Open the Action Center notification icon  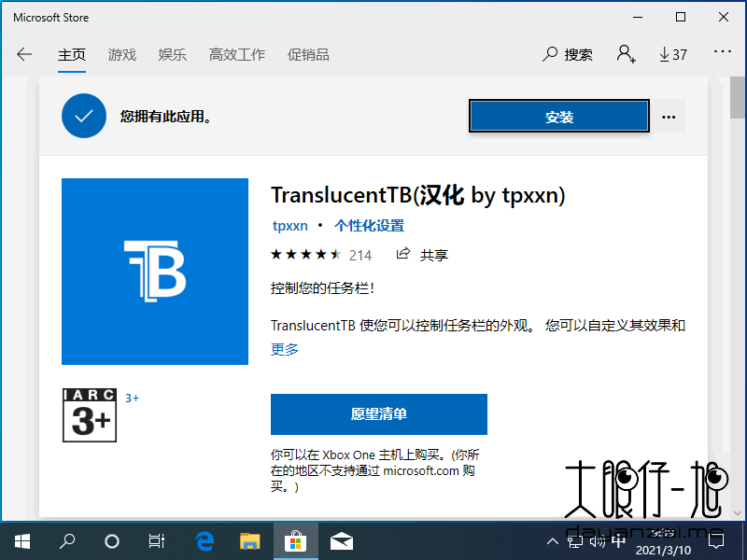[716, 541]
